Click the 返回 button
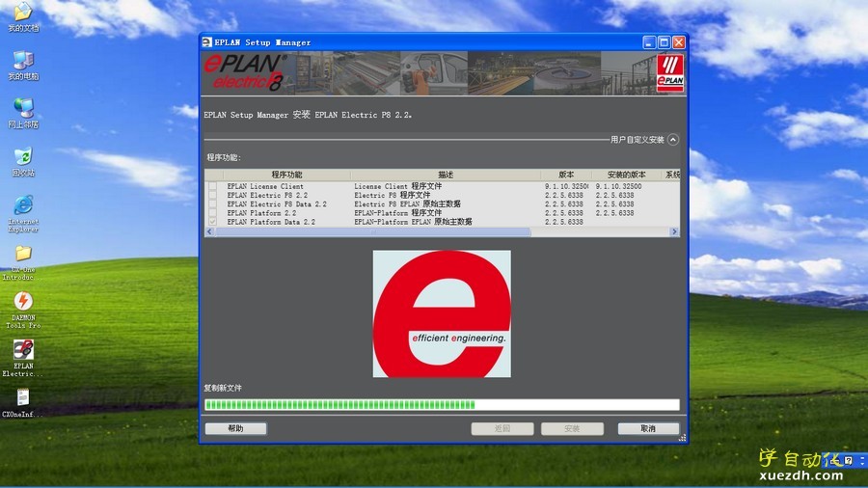 tap(502, 428)
